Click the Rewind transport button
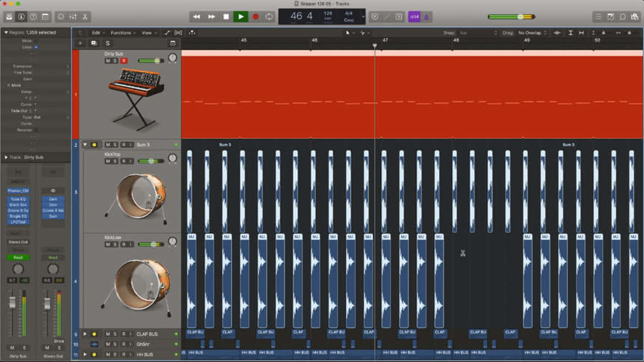644x362 pixels. tap(197, 17)
